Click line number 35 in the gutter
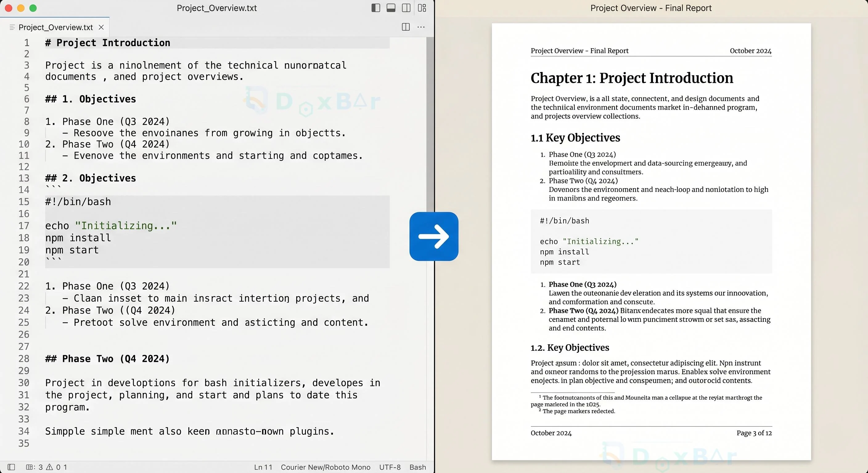The image size is (868, 473). coord(24,443)
